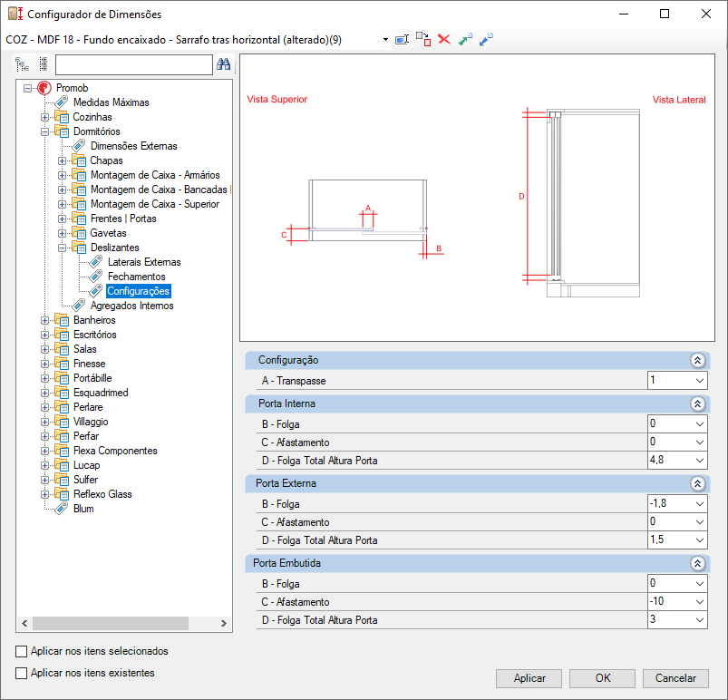The image size is (728, 700).
Task: Expand the Cozinhas tree node
Action: point(44,117)
